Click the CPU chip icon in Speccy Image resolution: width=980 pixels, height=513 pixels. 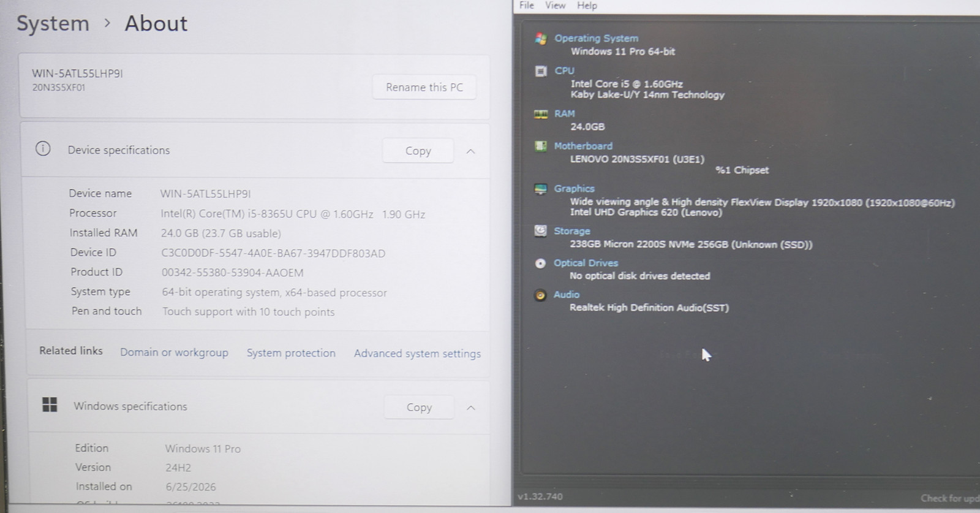540,71
